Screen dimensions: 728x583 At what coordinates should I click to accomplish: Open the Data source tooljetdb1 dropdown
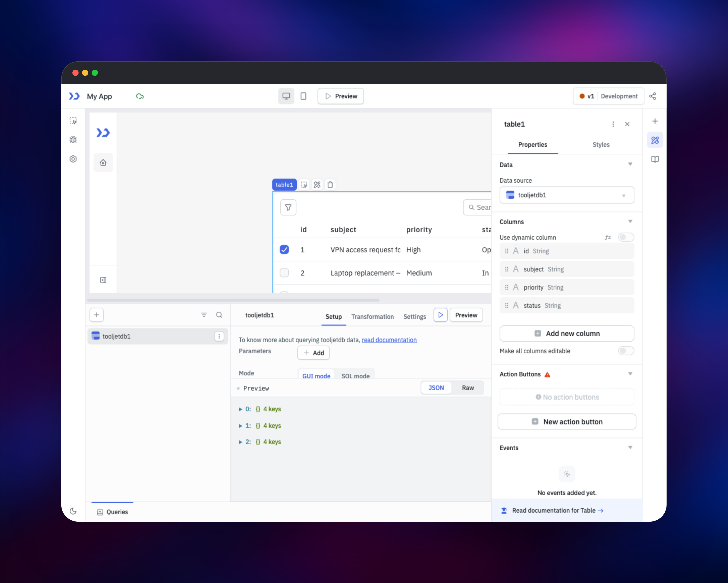click(x=567, y=195)
